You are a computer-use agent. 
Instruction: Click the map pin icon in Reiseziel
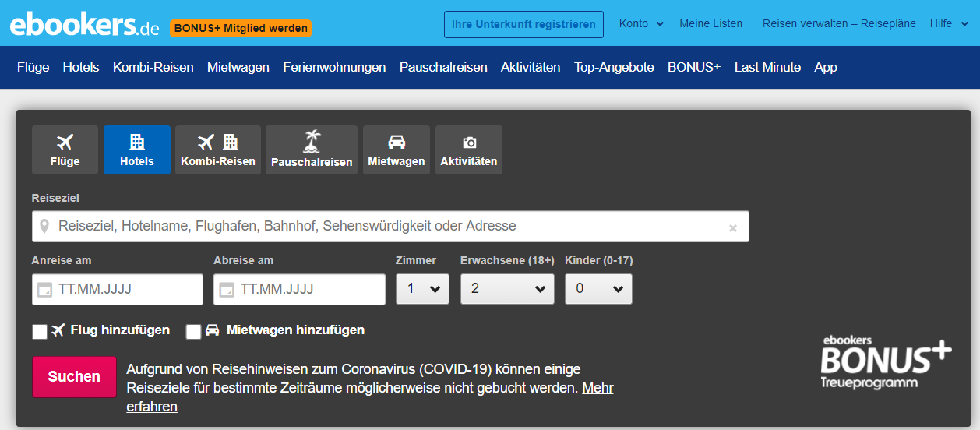(45, 227)
